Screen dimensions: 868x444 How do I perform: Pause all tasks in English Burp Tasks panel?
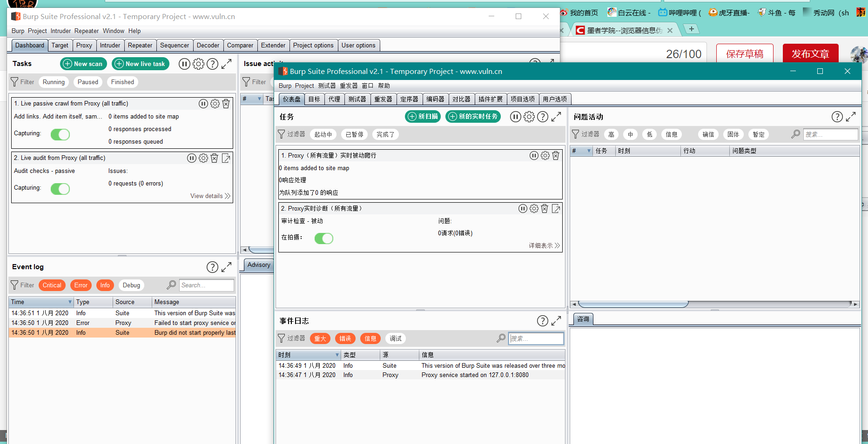[x=184, y=64]
